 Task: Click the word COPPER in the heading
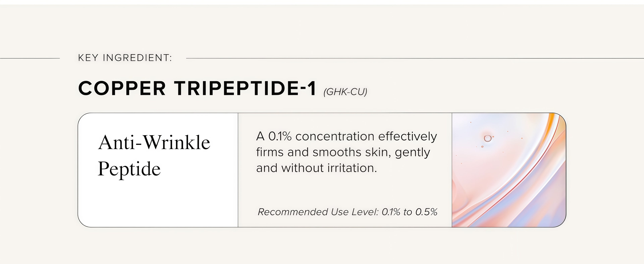pyautogui.click(x=122, y=88)
